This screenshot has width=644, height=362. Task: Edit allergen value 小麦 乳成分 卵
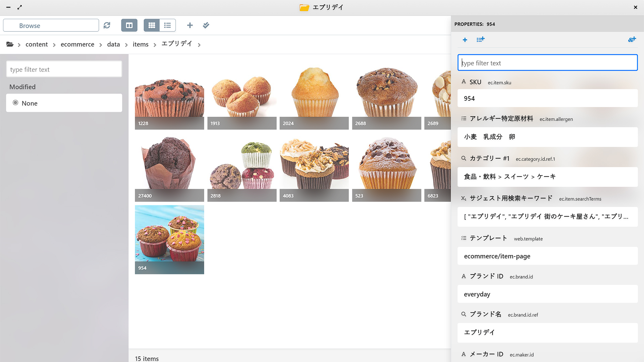pyautogui.click(x=547, y=137)
